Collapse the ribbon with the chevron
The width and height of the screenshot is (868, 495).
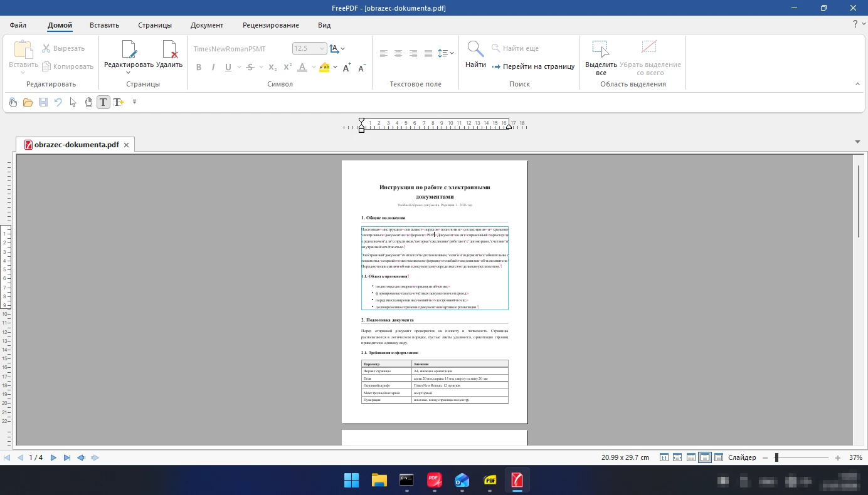click(857, 84)
